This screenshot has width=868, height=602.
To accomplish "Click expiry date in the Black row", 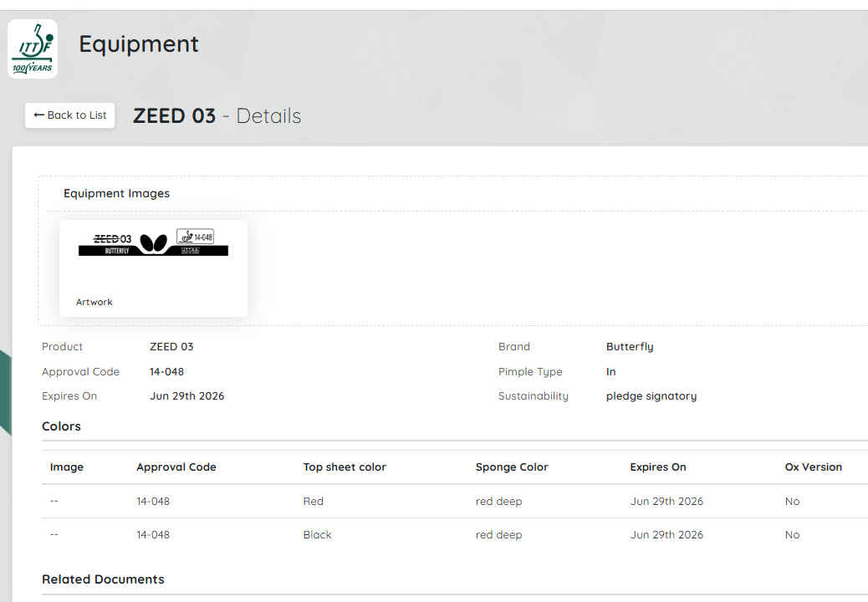I will point(666,535).
